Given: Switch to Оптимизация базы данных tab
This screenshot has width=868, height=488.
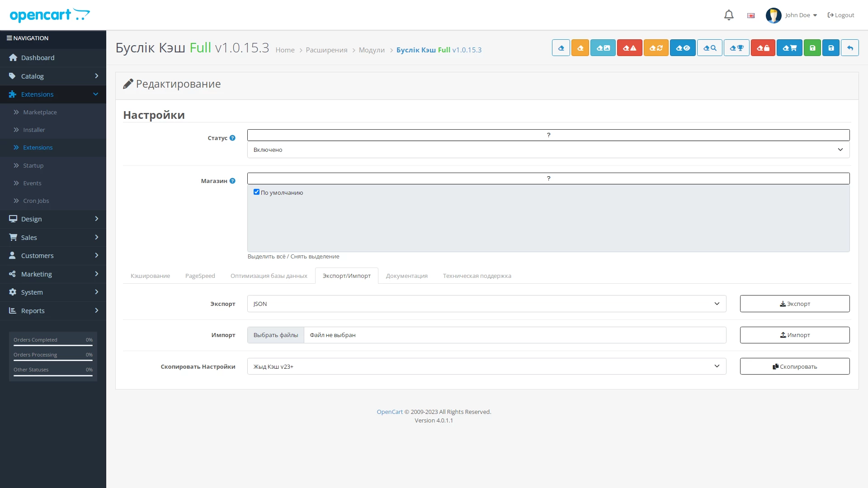Looking at the screenshot, I should [269, 276].
